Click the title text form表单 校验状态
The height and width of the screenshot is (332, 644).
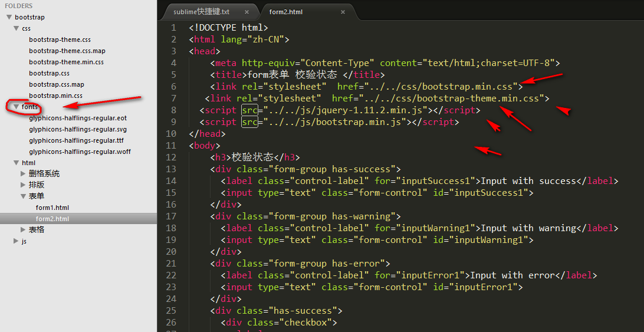coord(293,75)
